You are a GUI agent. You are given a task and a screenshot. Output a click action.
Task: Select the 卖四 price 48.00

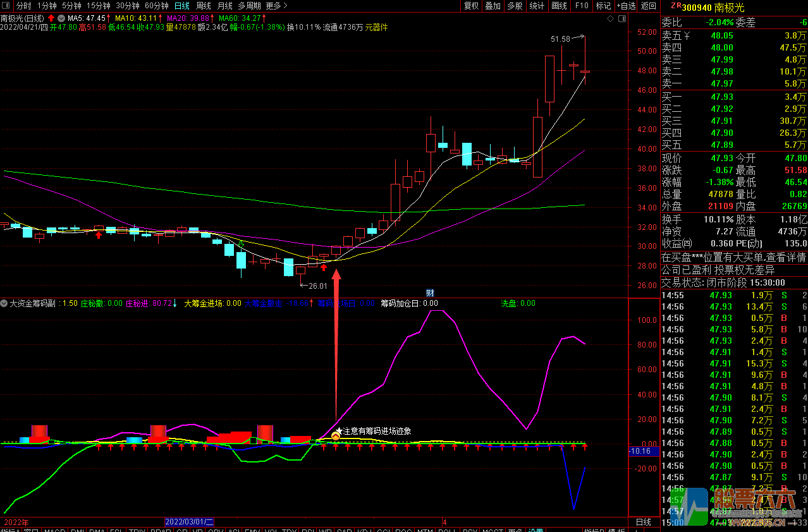(722, 48)
